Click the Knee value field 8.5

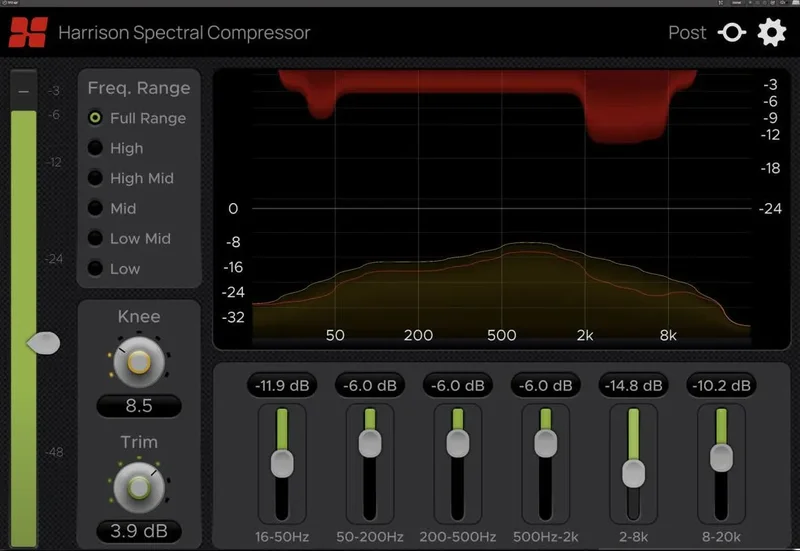pyautogui.click(x=139, y=406)
